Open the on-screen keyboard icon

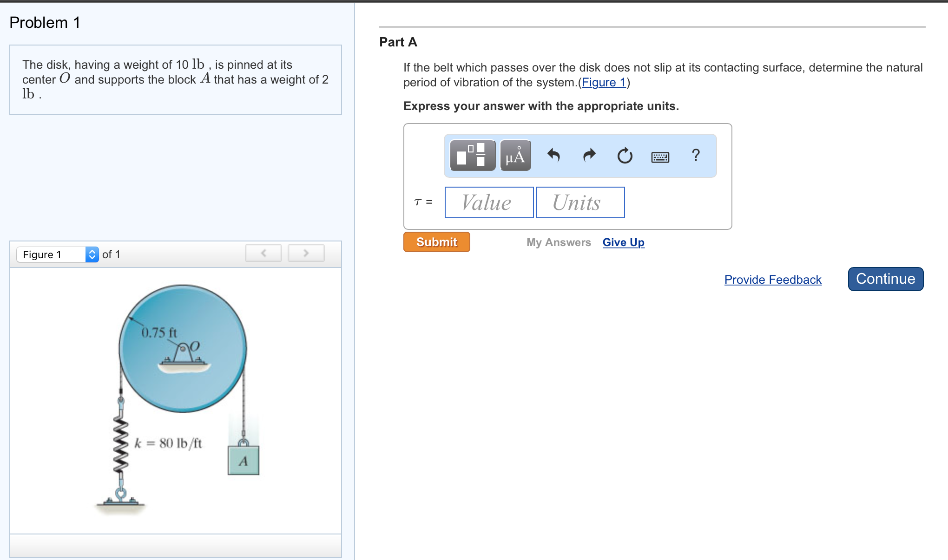click(x=660, y=156)
